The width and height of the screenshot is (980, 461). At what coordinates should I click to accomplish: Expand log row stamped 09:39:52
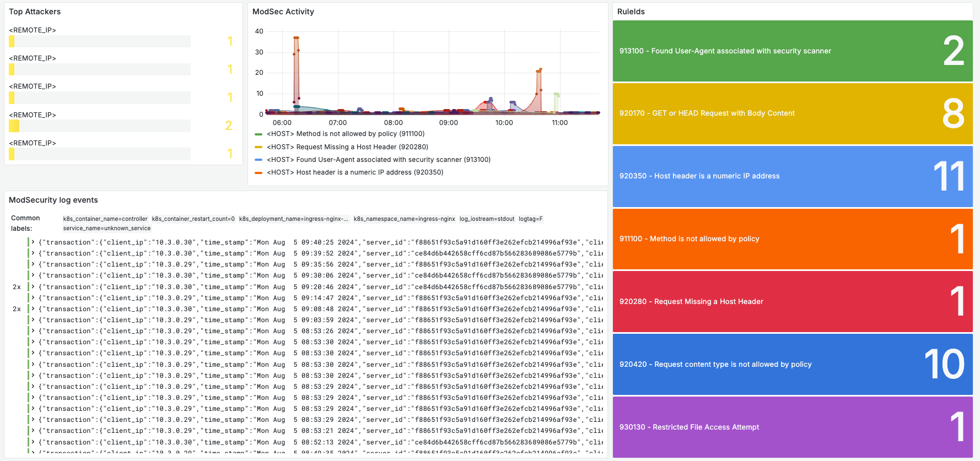(x=33, y=253)
